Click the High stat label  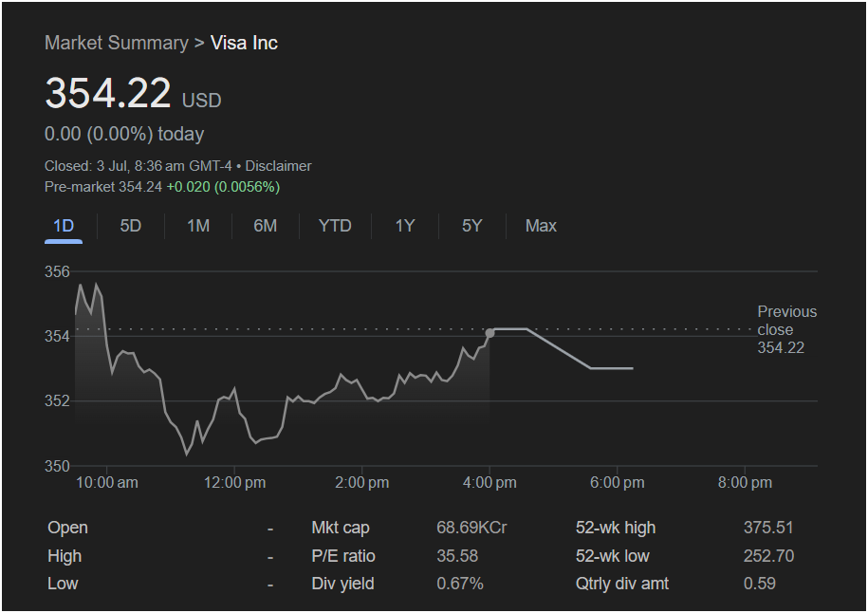65,556
